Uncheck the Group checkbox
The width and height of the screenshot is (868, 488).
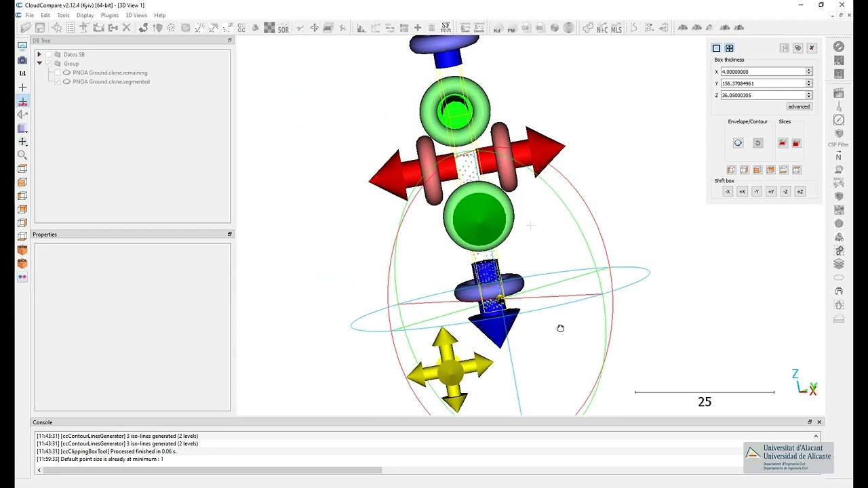[48, 64]
